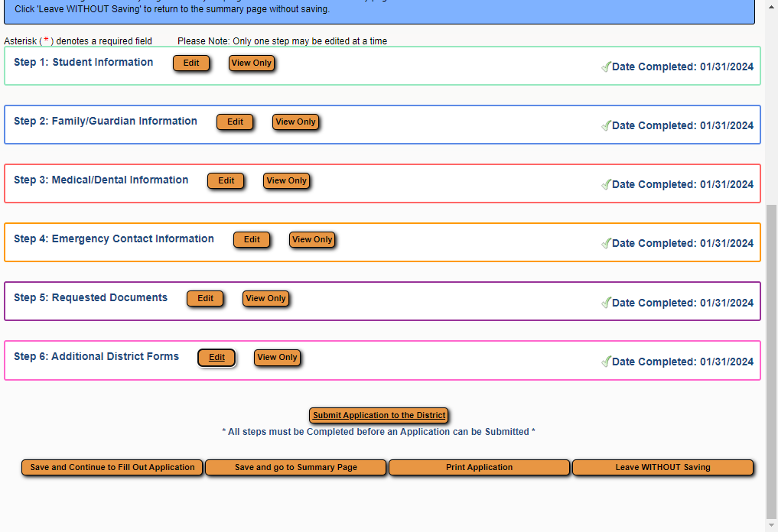This screenshot has width=778, height=532.
Task: Click "Click 'Leave WITHOUT Saving'" instruction line
Action: point(172,9)
